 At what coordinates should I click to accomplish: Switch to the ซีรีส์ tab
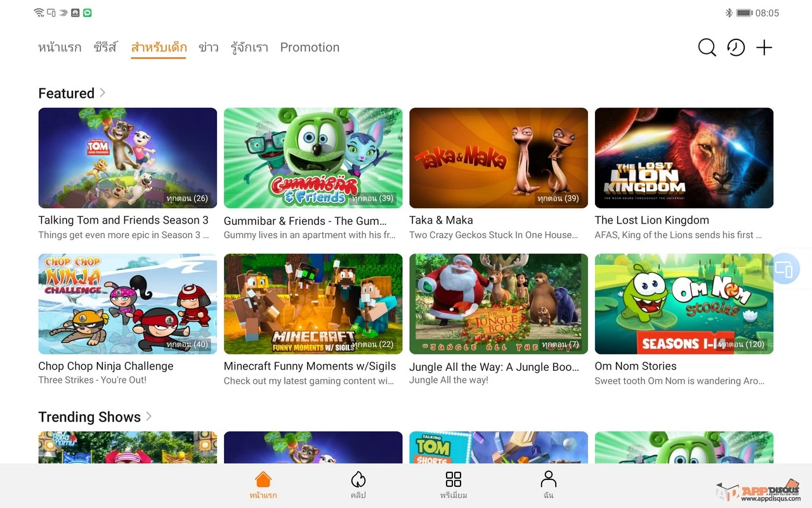tap(106, 48)
